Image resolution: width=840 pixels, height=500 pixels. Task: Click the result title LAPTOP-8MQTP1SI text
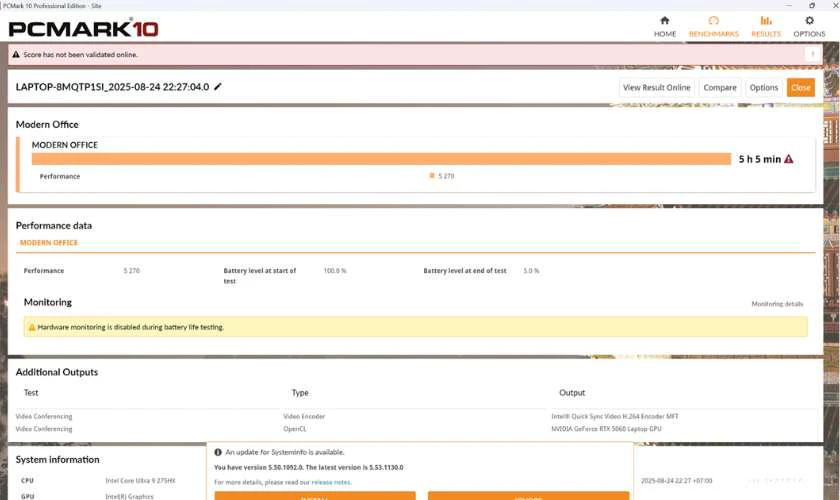point(112,87)
